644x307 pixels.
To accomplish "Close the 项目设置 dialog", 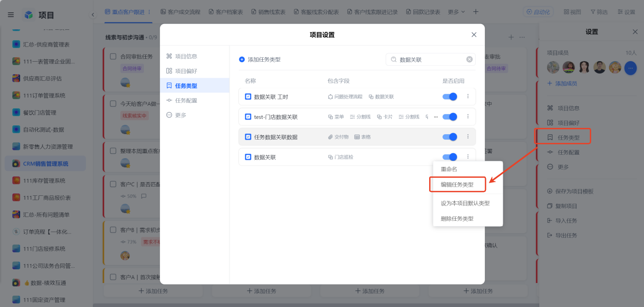I will 474,35.
